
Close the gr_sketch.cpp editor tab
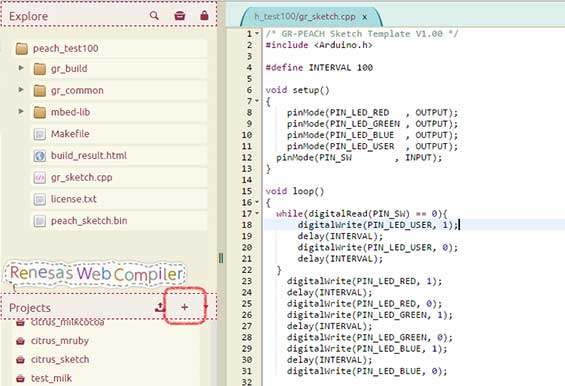coord(365,17)
